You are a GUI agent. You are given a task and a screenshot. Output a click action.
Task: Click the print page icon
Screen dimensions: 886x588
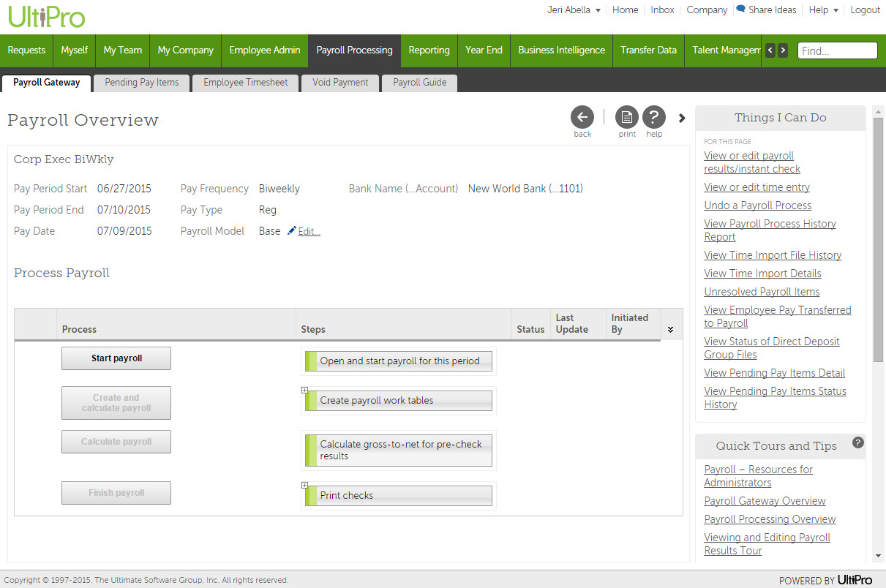627,117
